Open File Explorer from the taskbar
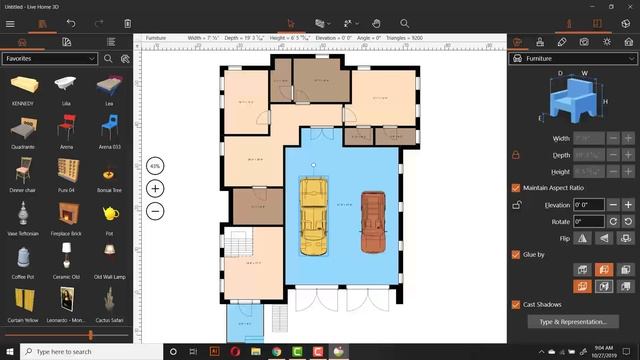Image resolution: width=640 pixels, height=360 pixels. coord(256,351)
